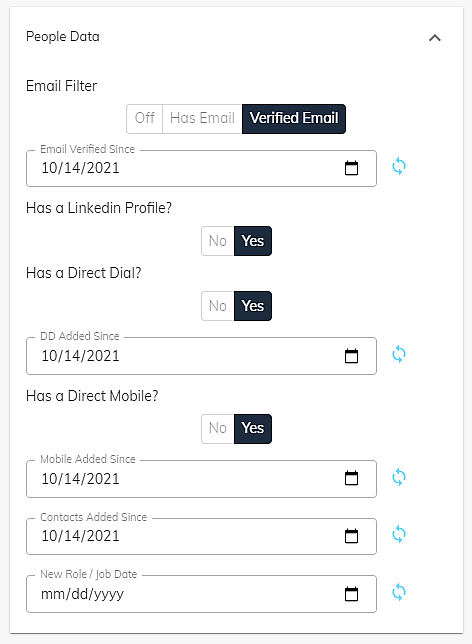This screenshot has width=472, height=644.
Task: Choose Yes for Has a Linkedin Profile
Action: tap(253, 241)
